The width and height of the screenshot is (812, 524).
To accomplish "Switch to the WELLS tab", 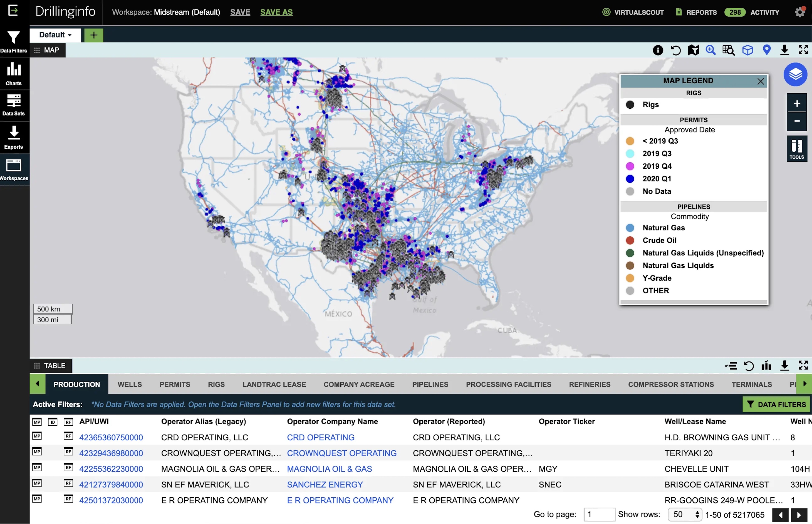I will 130,384.
